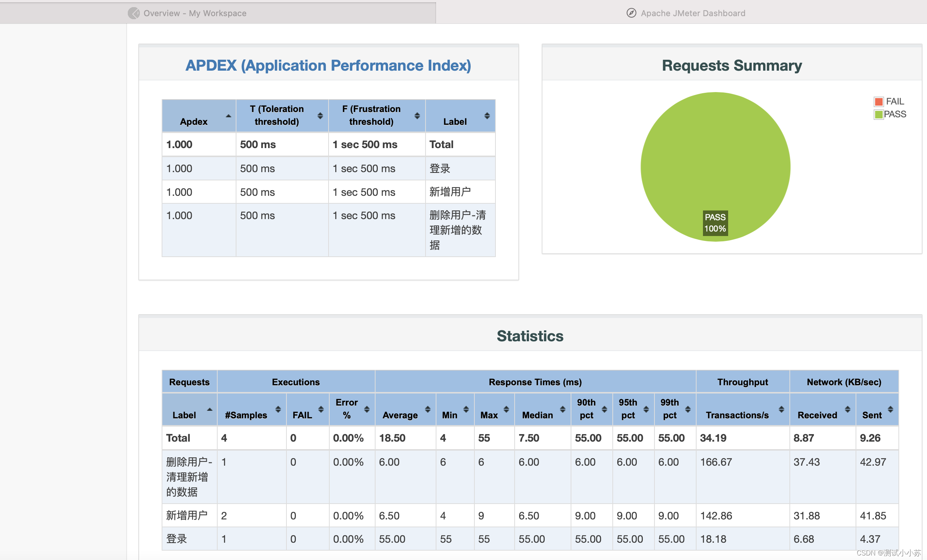Sort by 90th pct arrow icon
This screenshot has width=927, height=560.
pyautogui.click(x=604, y=409)
